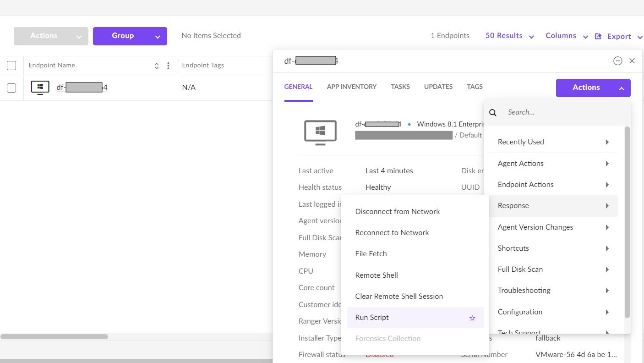Select Remote Shell from Response submenu

tap(377, 275)
